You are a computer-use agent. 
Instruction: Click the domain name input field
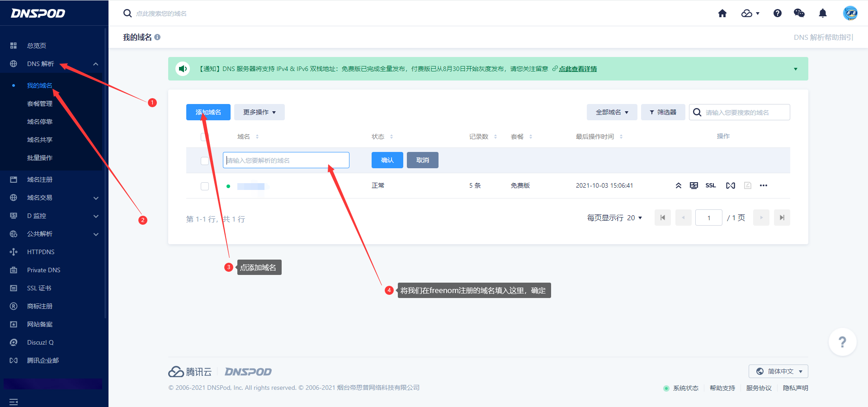[286, 160]
